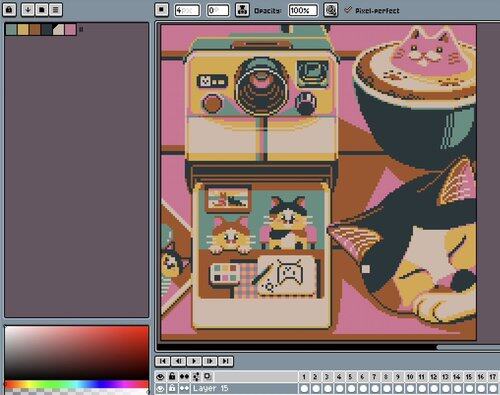
Task: Click the ink type icon
Action: click(242, 10)
